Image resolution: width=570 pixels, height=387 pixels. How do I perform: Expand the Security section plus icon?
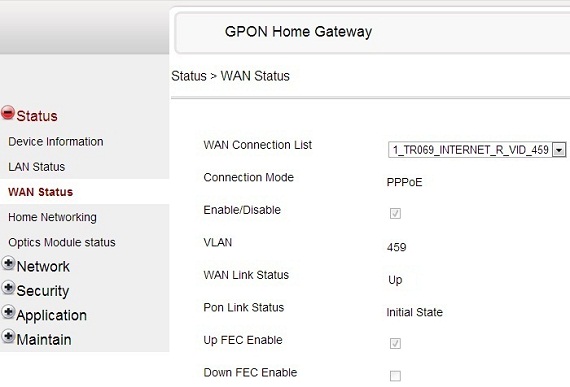pos(8,287)
